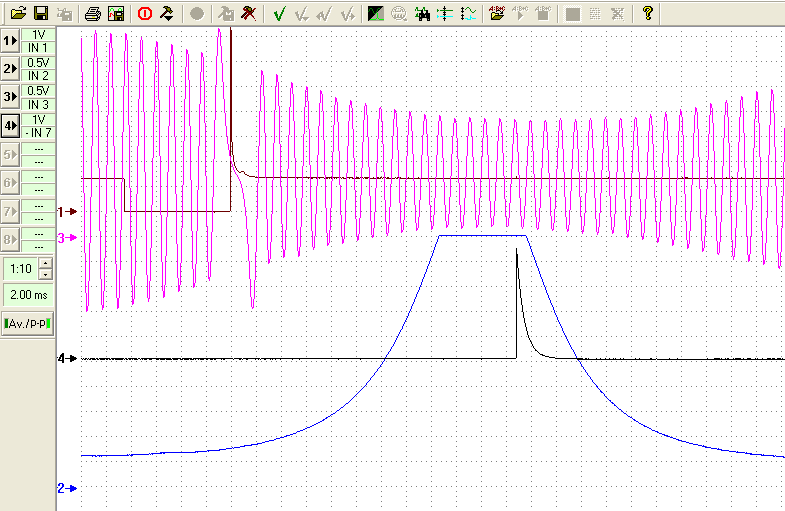This screenshot has width=785, height=511.
Task: Click the greyed A:B+C stop icon
Action: point(543,14)
